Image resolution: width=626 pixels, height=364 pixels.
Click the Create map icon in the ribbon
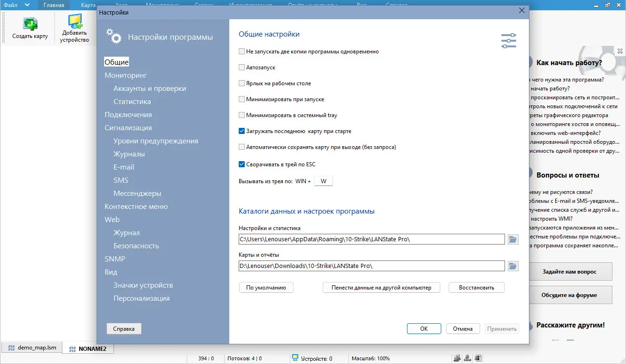coord(30,24)
